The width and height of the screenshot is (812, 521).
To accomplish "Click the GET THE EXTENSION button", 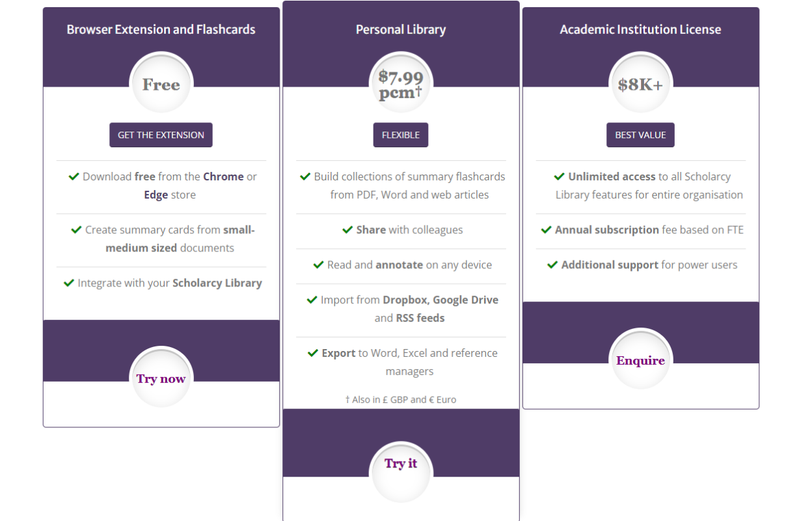I will pyautogui.click(x=161, y=135).
